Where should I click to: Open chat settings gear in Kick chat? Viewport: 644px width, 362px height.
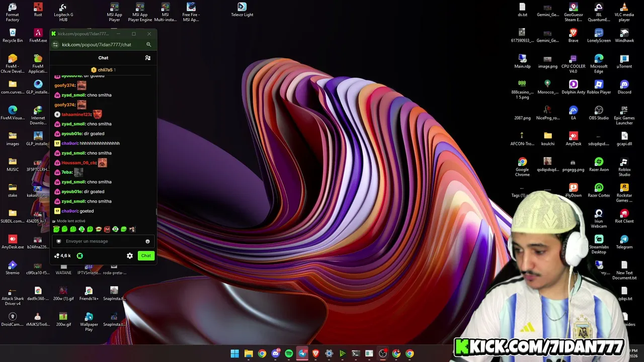(130, 256)
